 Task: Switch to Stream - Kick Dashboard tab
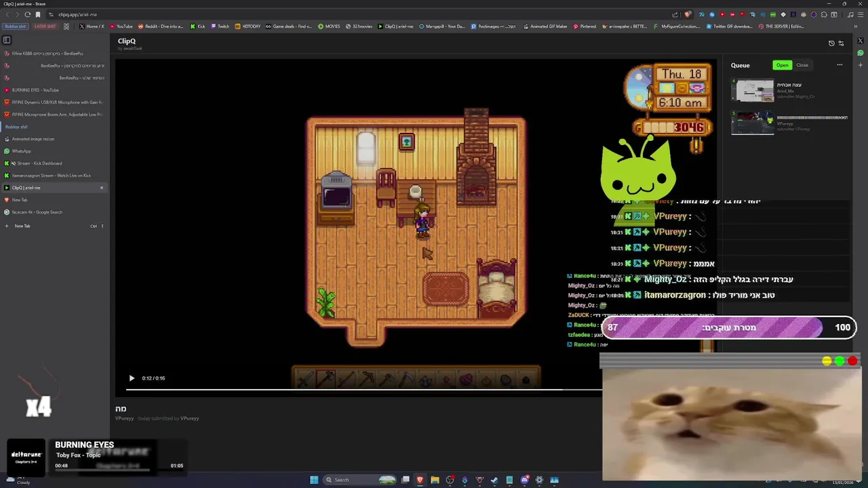click(54, 163)
